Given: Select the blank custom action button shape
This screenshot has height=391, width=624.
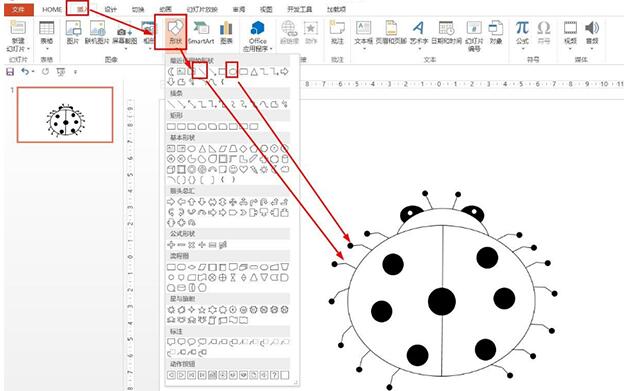Looking at the screenshot, I should (x=285, y=375).
